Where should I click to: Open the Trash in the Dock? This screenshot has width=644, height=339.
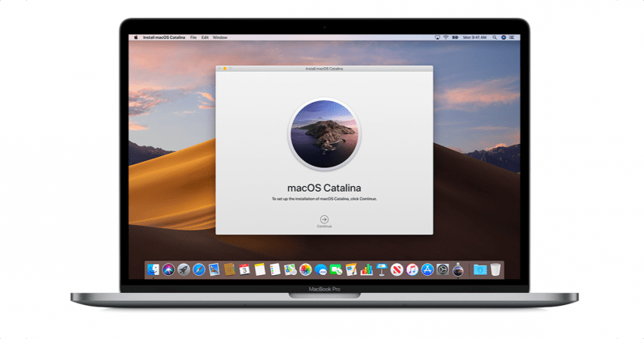(495, 269)
